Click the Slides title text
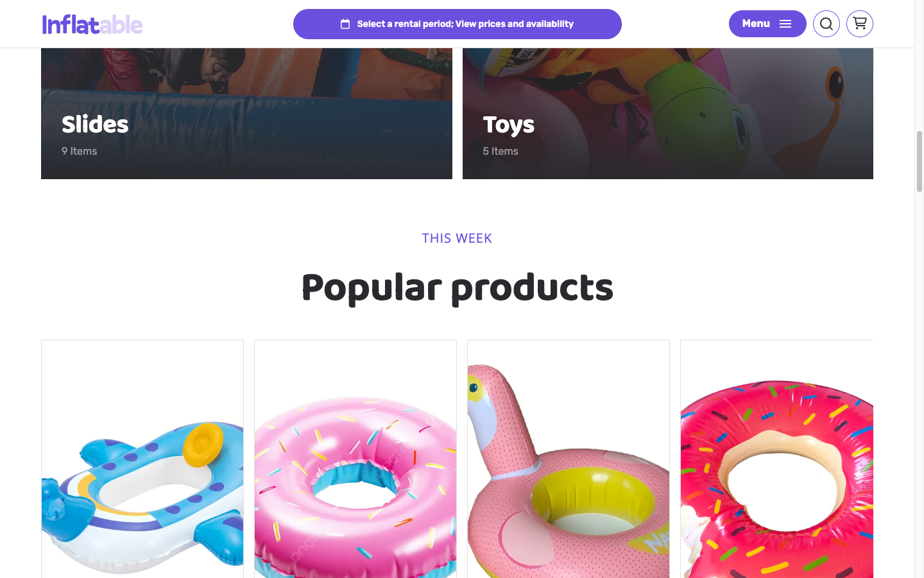The width and height of the screenshot is (924, 578). coord(95,124)
